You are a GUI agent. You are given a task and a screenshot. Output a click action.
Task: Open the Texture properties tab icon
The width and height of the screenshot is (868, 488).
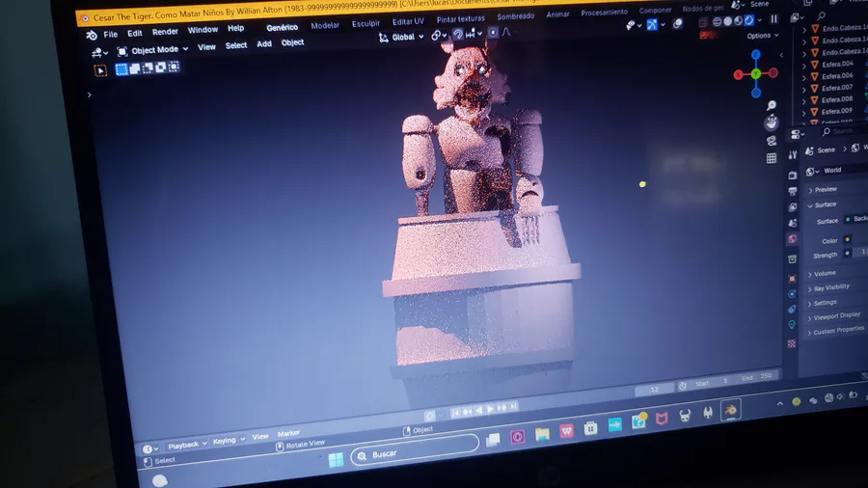(x=792, y=343)
